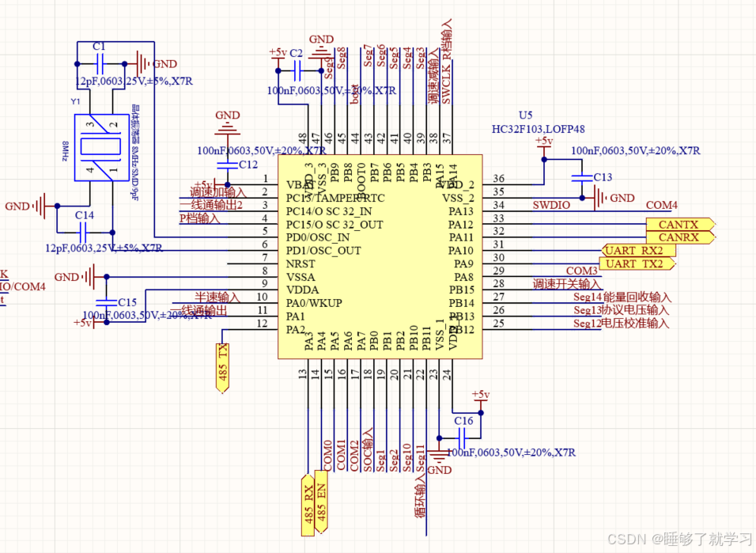The height and width of the screenshot is (553, 756).
Task: Click the UART_RX2 port symbol
Action: [x=638, y=251]
